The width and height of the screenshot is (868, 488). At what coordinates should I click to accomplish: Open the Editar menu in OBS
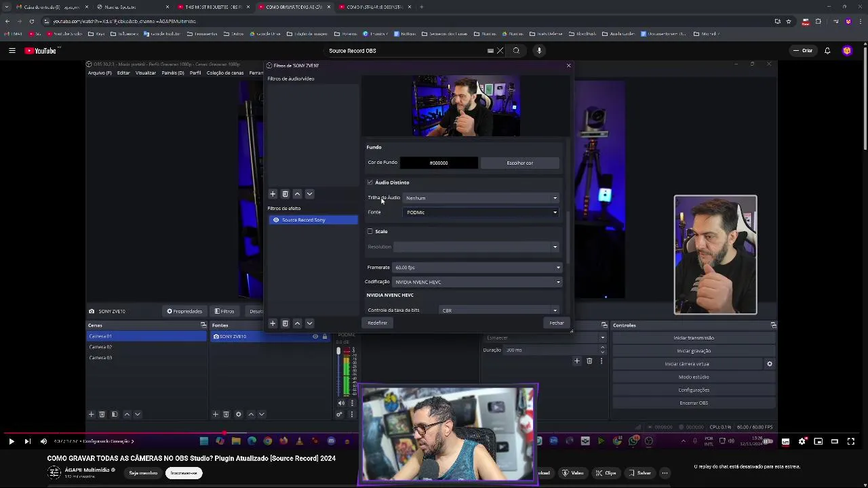[123, 73]
